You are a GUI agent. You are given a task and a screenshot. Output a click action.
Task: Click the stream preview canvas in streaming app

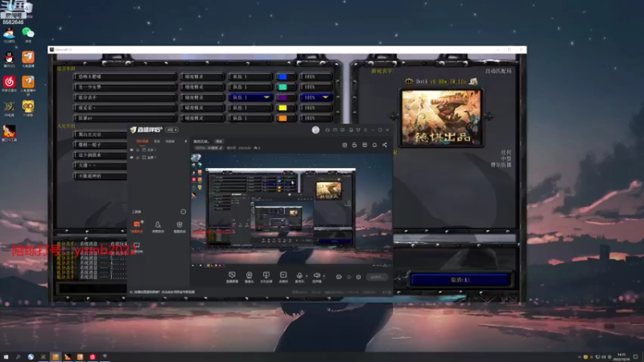(291, 209)
